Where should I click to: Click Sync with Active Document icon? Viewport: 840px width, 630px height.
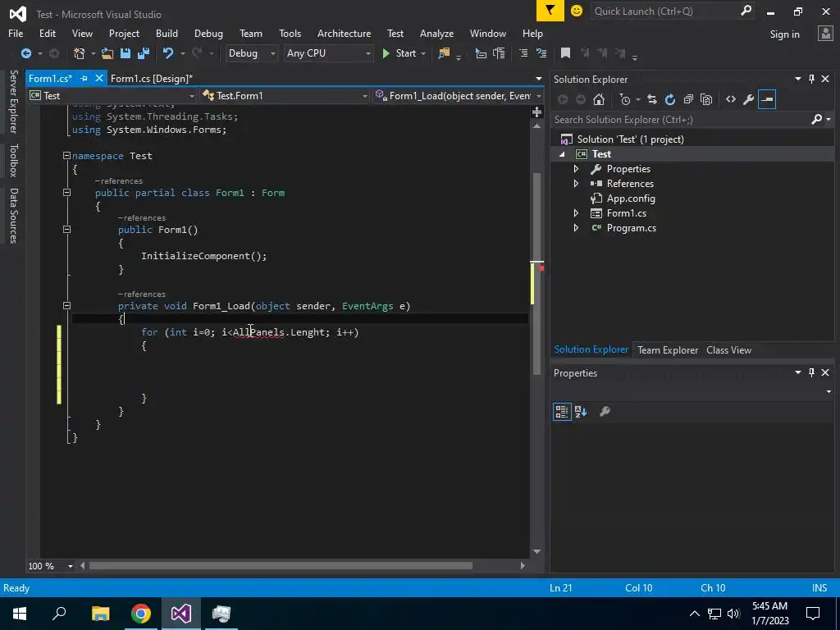(x=652, y=99)
